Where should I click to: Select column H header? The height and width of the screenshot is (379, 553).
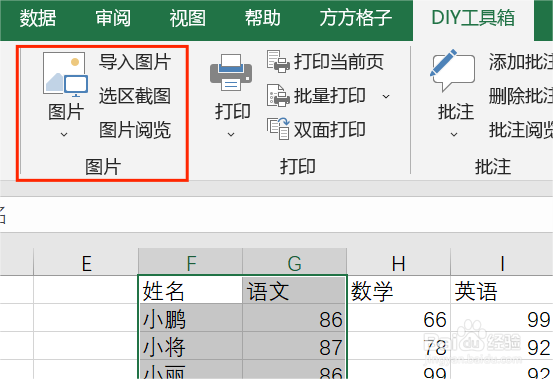[399, 262]
